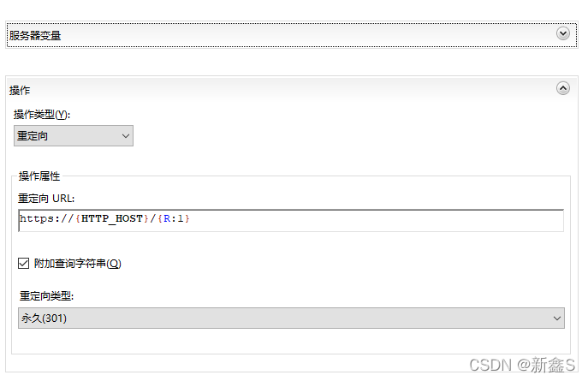
Task: Click the arrow on 操作类型 combo box
Action: [126, 135]
